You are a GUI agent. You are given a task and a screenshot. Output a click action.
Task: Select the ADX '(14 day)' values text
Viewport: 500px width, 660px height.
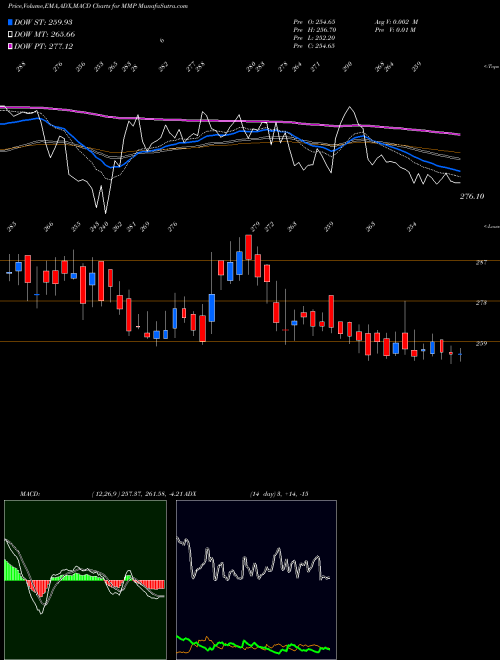[279, 494]
